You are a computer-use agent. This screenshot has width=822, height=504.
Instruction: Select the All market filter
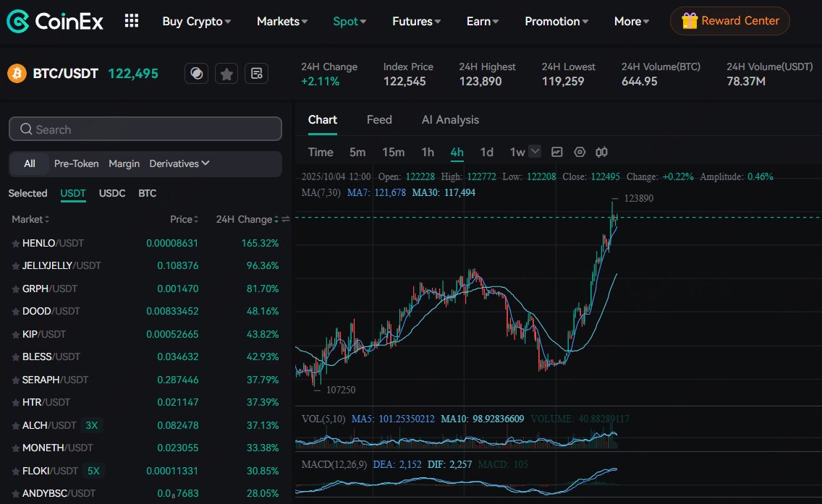pos(30,163)
